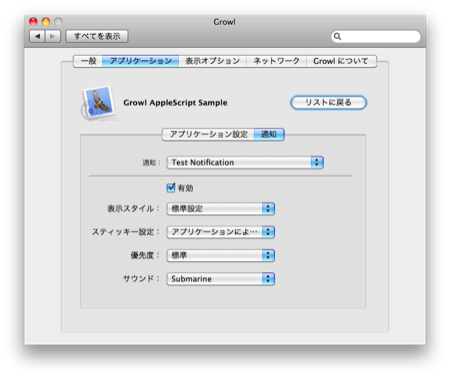
Task: Click the Growl AppleScript Sample name text
Action: [x=175, y=103]
